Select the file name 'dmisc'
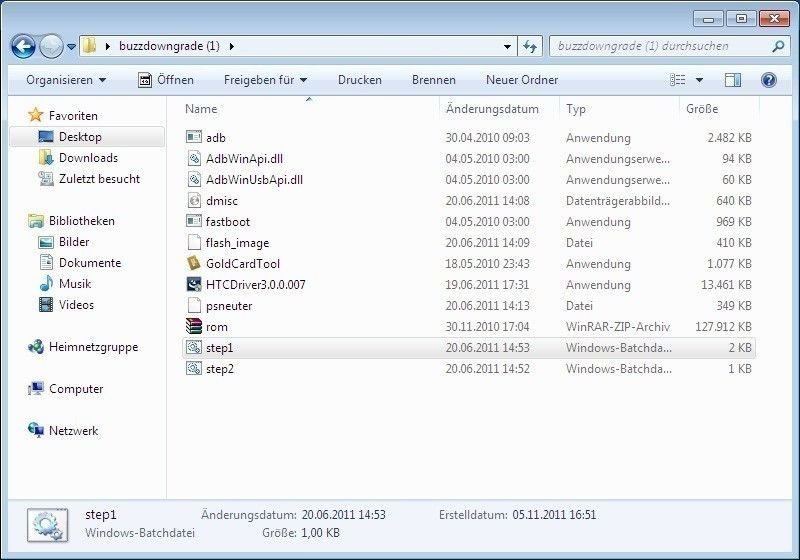The width and height of the screenshot is (800, 560). (222, 200)
